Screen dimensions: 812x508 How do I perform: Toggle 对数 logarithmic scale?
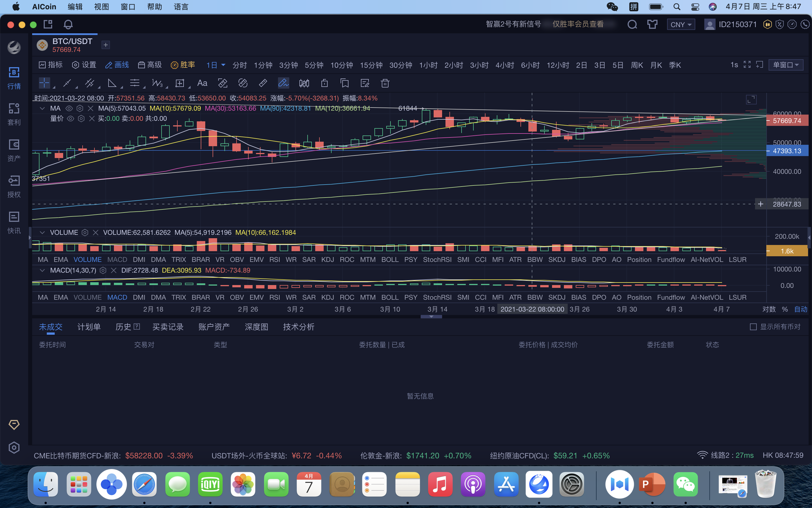pos(769,309)
